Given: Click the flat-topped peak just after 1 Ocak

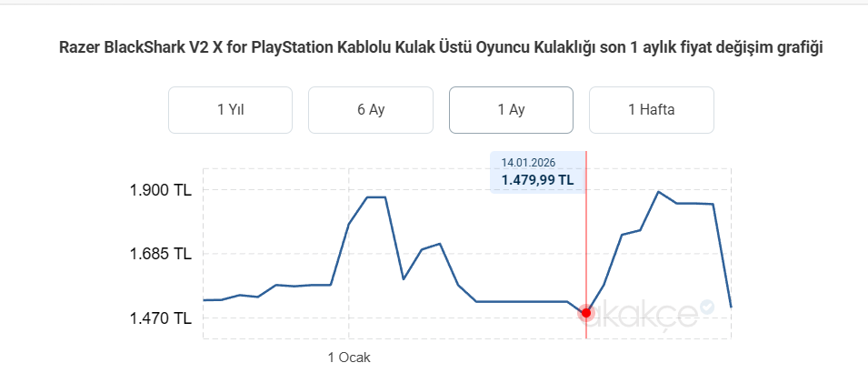Looking at the screenshot, I should 376,197.
